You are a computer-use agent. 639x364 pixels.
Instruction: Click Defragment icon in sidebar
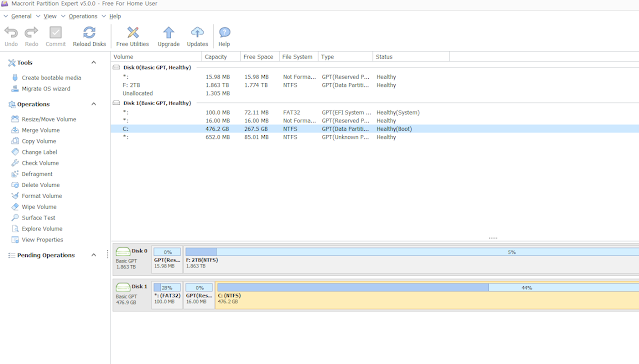coord(15,174)
